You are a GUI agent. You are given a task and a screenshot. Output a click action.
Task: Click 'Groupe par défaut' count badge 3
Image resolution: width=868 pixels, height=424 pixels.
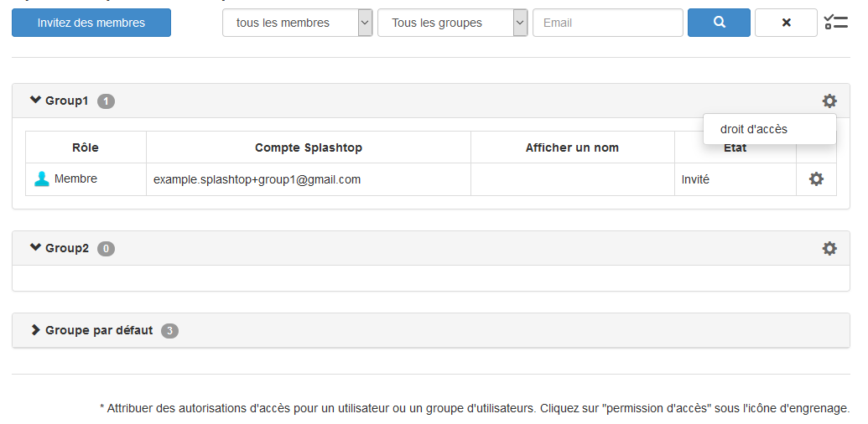(x=170, y=331)
